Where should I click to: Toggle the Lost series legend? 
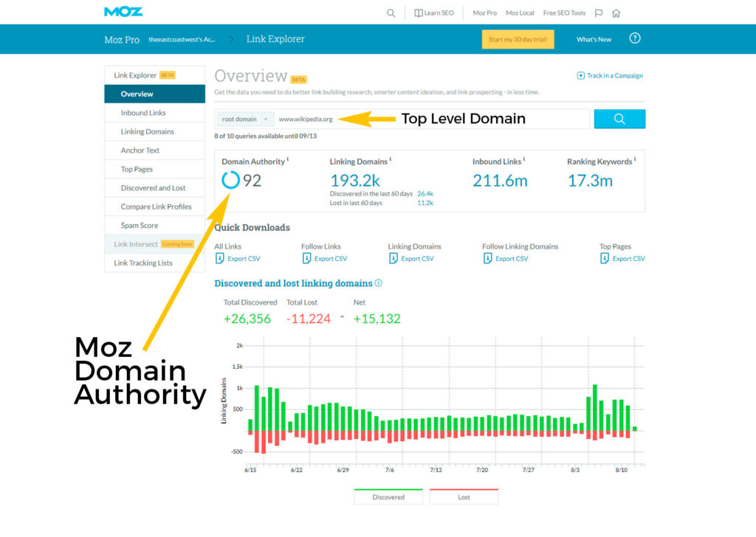[464, 497]
